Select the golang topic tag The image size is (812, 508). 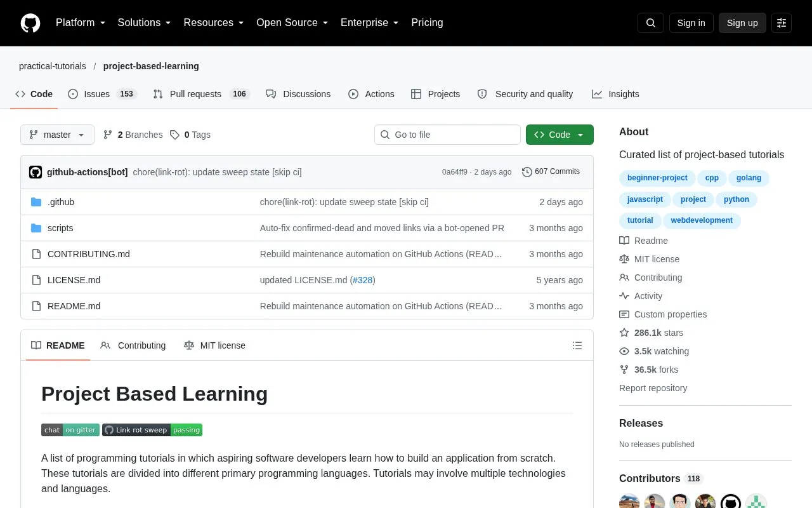pyautogui.click(x=749, y=178)
